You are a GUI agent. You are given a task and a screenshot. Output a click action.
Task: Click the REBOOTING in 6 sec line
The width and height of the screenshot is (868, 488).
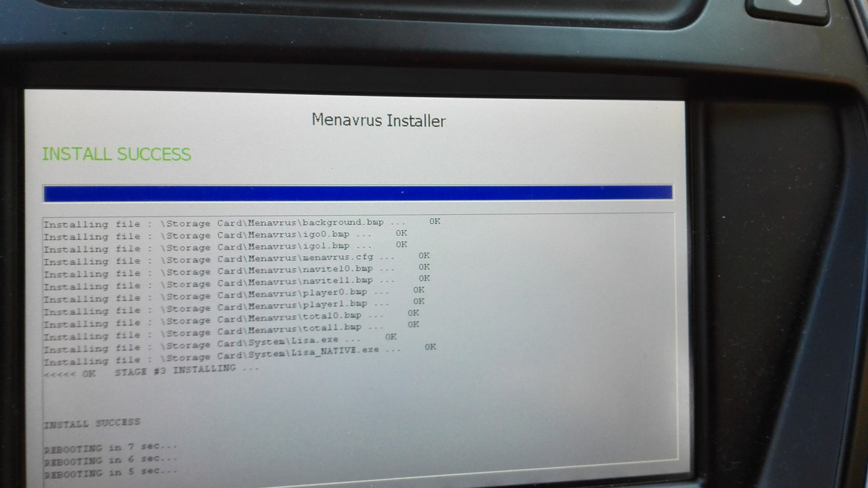[111, 459]
